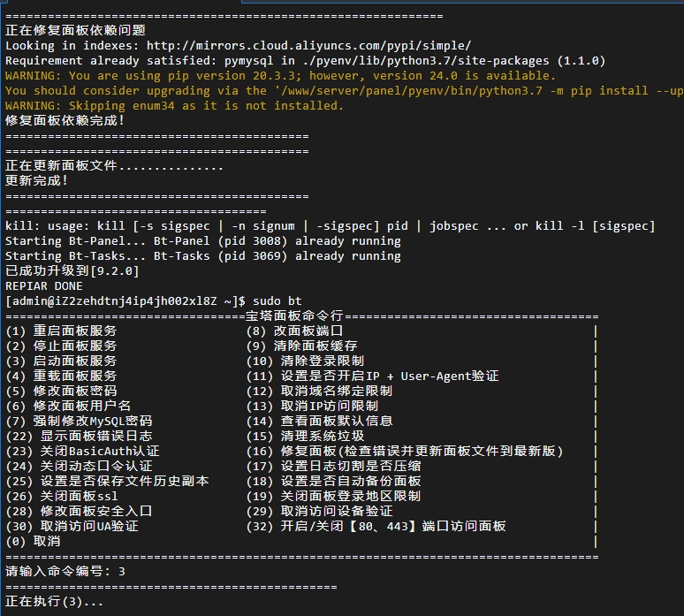Image resolution: width=684 pixels, height=616 pixels.
Task: Select option (8) 改面板端口
Action: point(295,331)
